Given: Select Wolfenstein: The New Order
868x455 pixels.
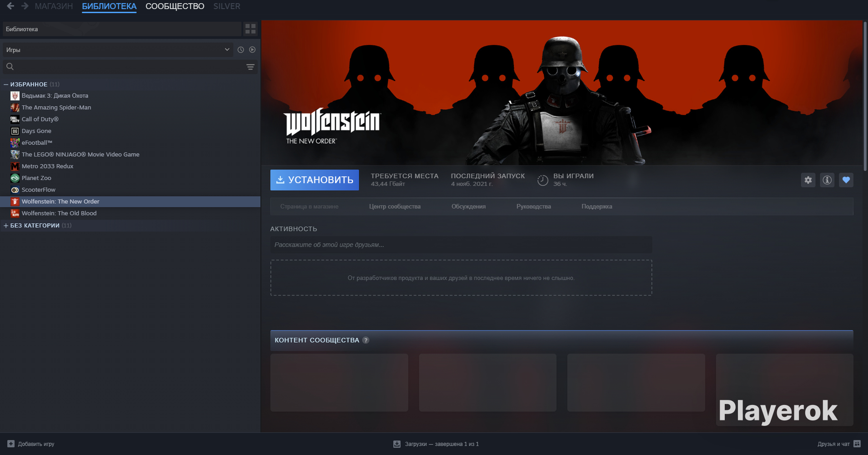Looking at the screenshot, I should click(130, 202).
